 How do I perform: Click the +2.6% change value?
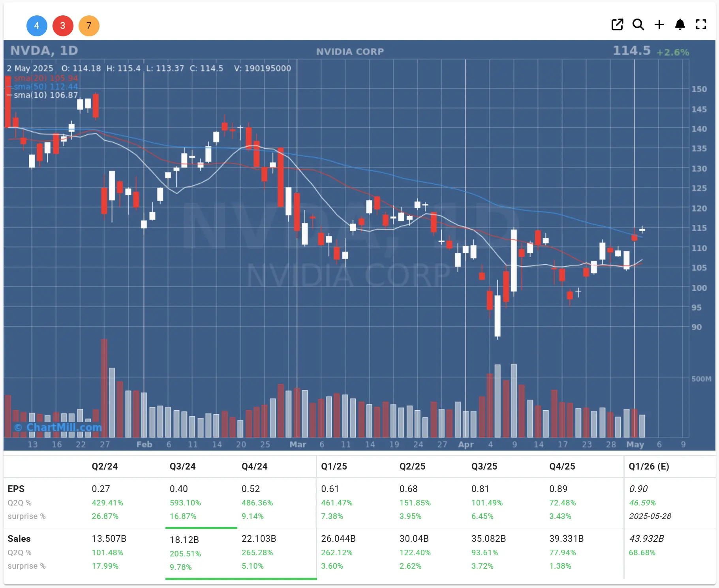pyautogui.click(x=673, y=52)
